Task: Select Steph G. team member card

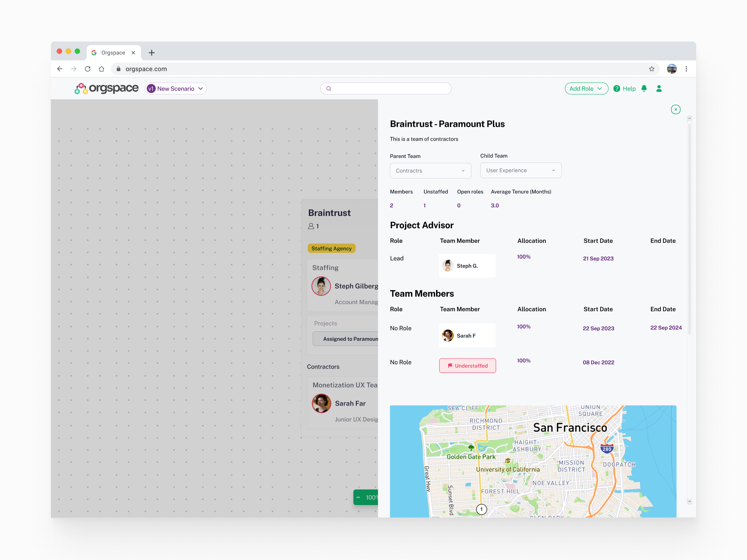Action: click(467, 266)
